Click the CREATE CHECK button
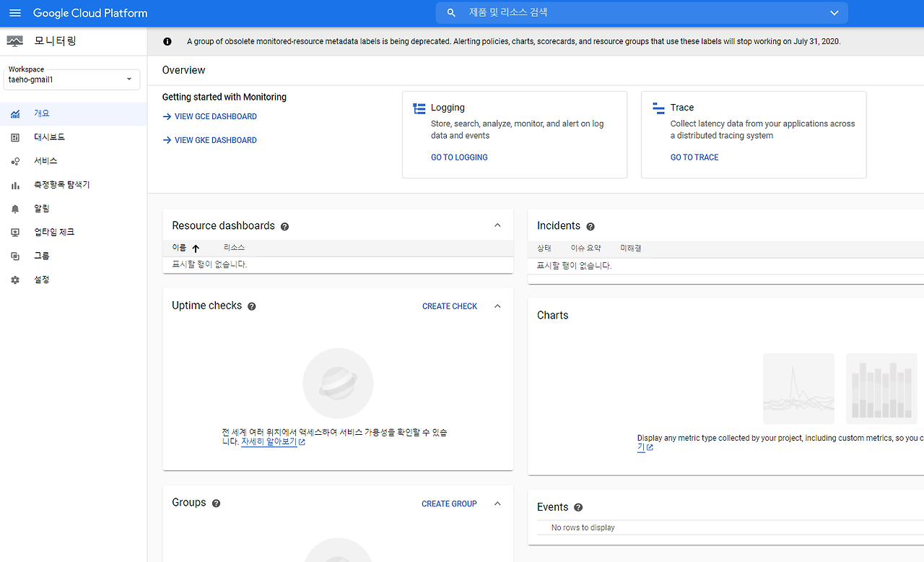This screenshot has height=562, width=924. tap(450, 306)
